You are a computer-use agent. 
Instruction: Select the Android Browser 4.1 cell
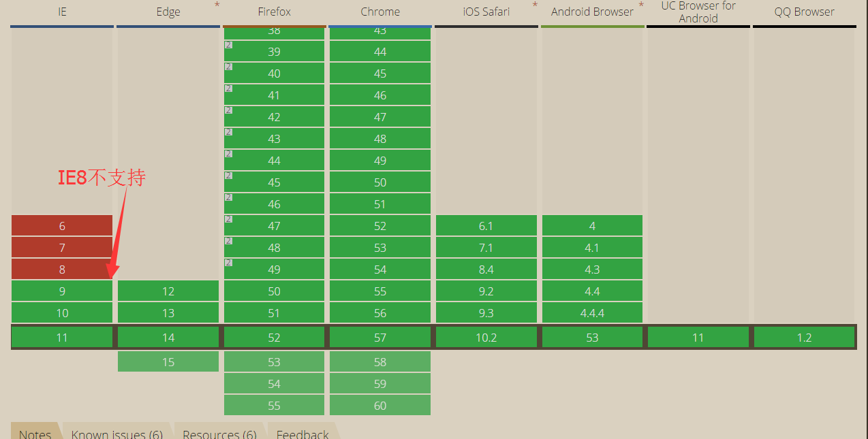click(x=592, y=248)
